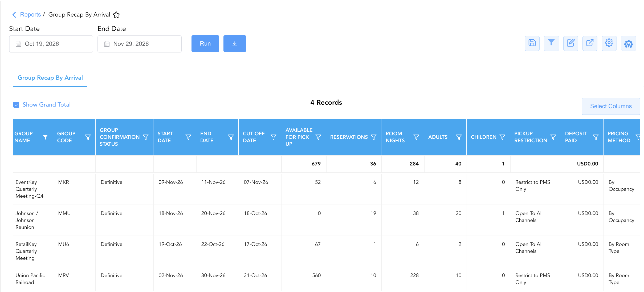The image size is (644, 292).
Task: Go back with the left chevron
Action: [14, 15]
